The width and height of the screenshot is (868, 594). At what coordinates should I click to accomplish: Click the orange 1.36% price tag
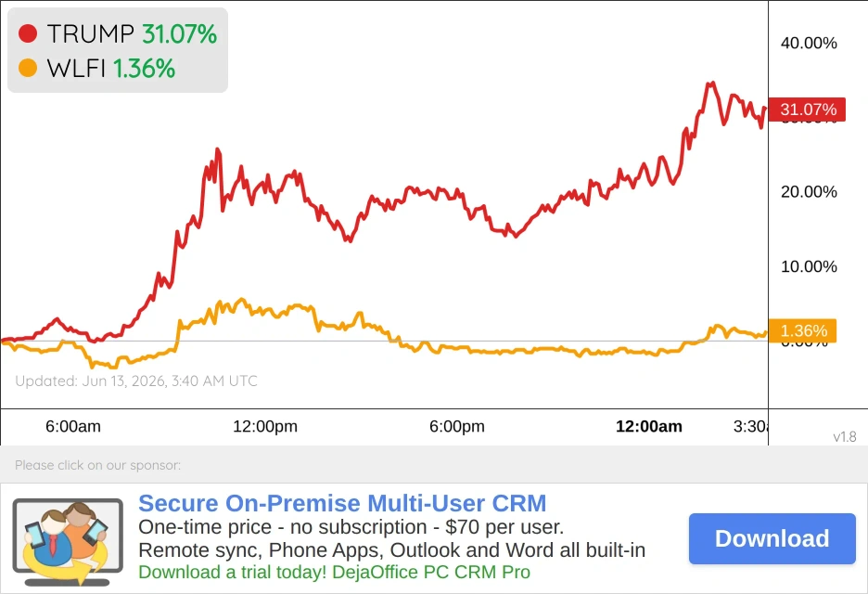pos(803,330)
